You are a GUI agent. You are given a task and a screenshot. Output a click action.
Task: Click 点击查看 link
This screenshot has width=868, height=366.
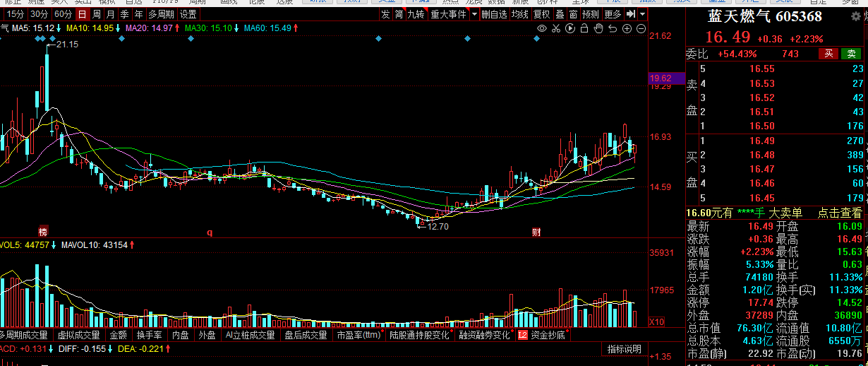pos(839,213)
